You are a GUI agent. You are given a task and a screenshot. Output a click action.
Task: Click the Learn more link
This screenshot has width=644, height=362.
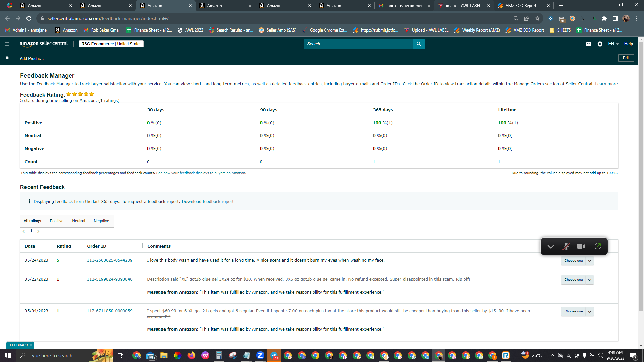point(606,84)
